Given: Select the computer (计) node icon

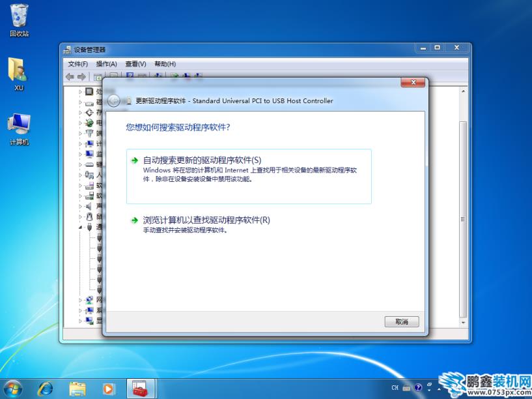Looking at the screenshot, I should tap(89, 143).
